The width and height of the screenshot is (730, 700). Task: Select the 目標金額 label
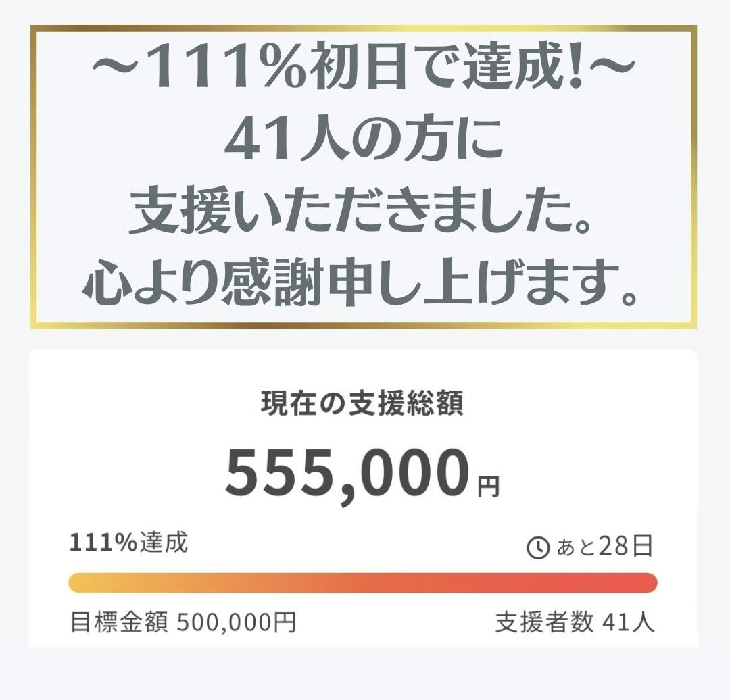point(118,622)
